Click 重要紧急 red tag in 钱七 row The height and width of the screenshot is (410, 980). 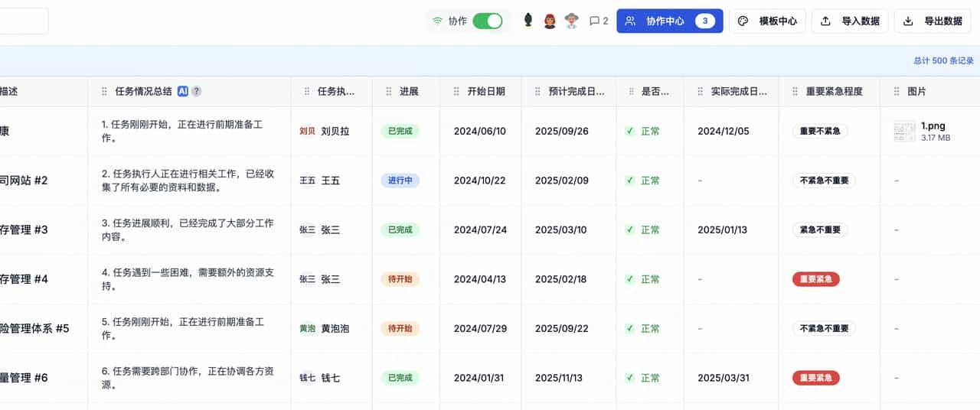point(816,378)
